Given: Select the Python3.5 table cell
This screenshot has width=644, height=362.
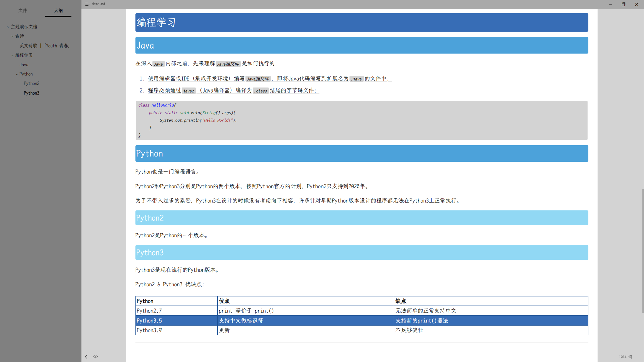Looking at the screenshot, I should pyautogui.click(x=176, y=321).
